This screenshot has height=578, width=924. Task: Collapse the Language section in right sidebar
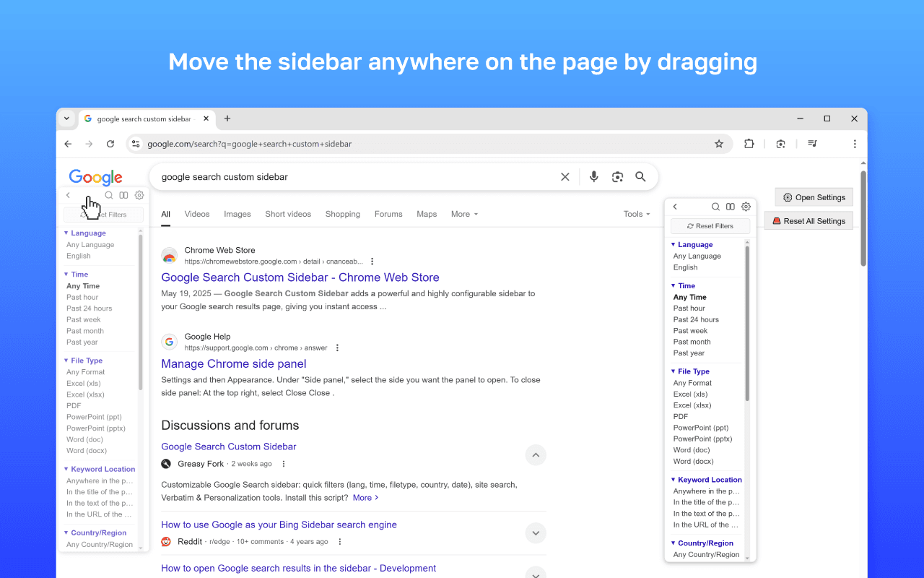point(691,245)
